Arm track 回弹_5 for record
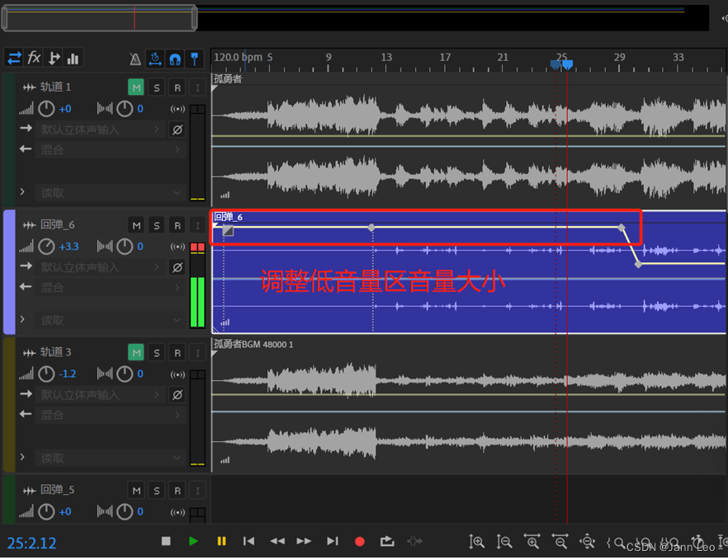The width and height of the screenshot is (728, 560). (177, 490)
